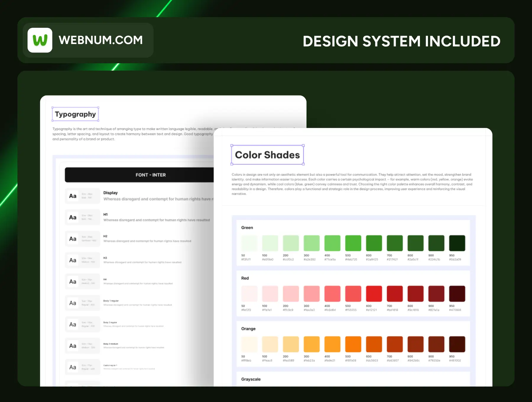This screenshot has height=402, width=532.
Task: Click the Aa icon beside Body 1 regular
Action: [73, 303]
